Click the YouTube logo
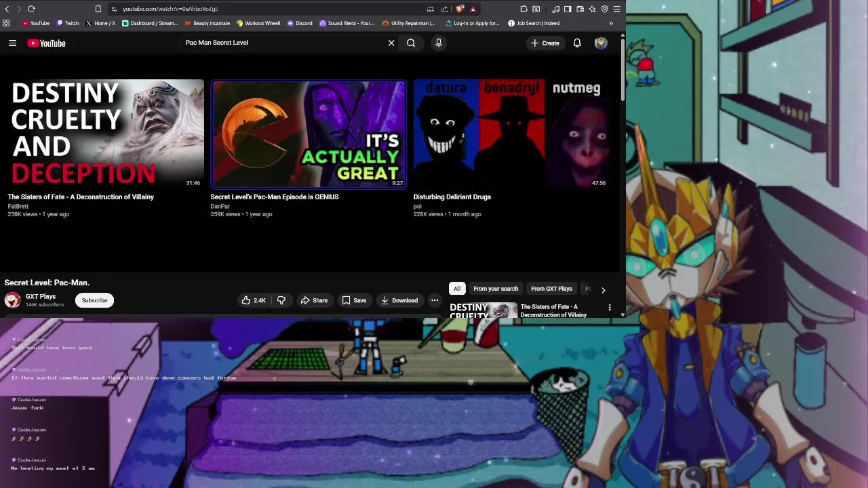 click(46, 43)
